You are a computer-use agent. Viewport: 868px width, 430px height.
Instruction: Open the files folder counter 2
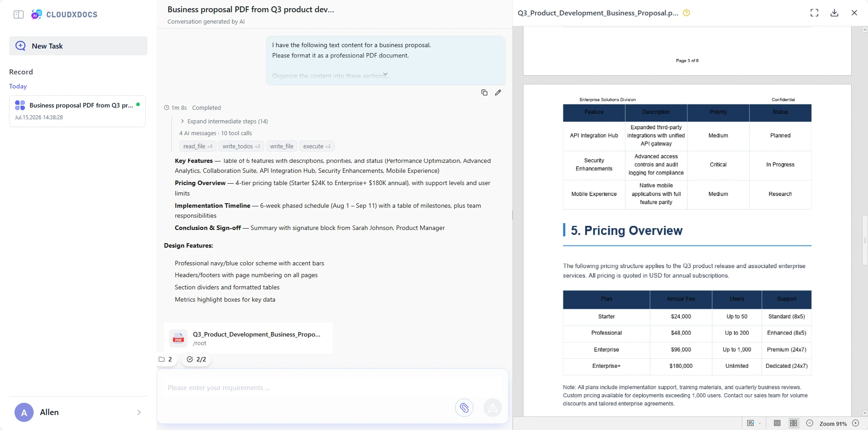tap(165, 359)
